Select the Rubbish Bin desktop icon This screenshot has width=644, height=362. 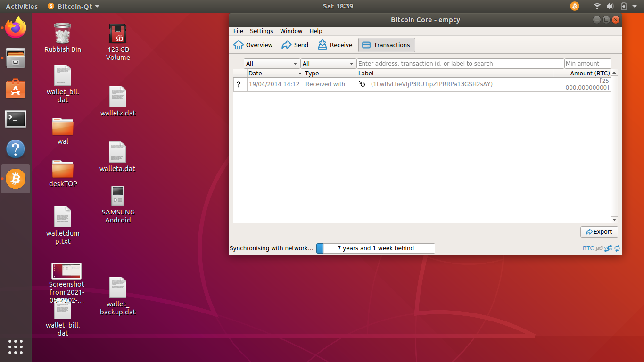(x=63, y=38)
